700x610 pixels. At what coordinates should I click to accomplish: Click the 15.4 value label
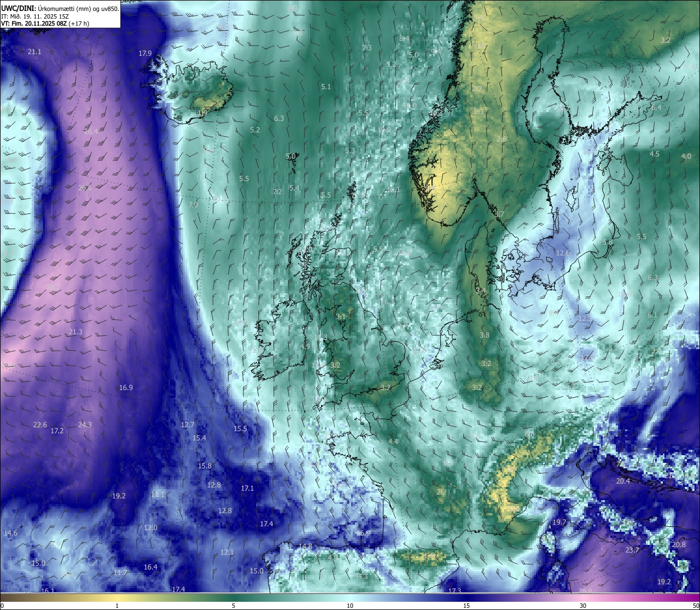pos(199,438)
